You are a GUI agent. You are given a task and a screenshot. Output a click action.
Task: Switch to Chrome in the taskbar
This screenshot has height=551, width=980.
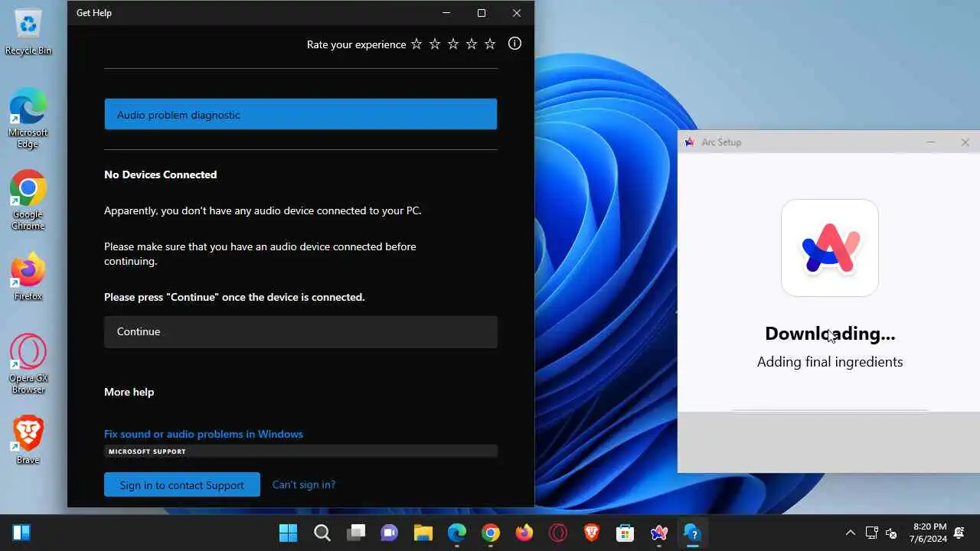(x=491, y=533)
